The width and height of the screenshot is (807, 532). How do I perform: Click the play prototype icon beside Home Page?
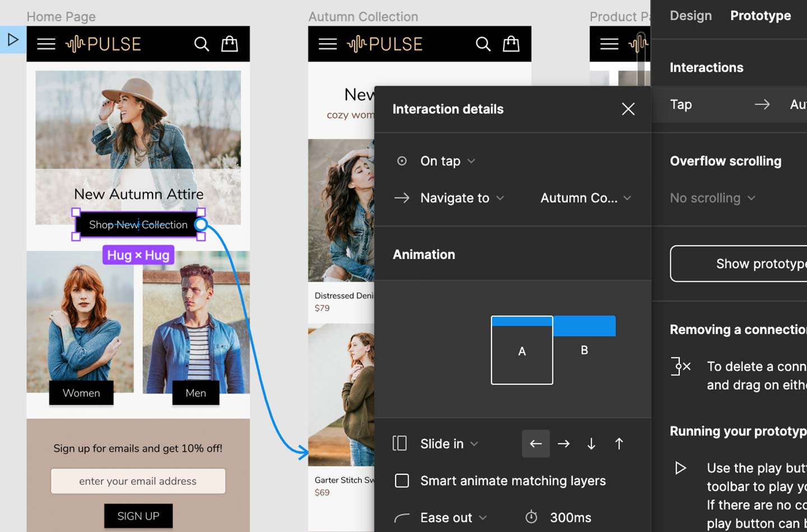pos(13,40)
